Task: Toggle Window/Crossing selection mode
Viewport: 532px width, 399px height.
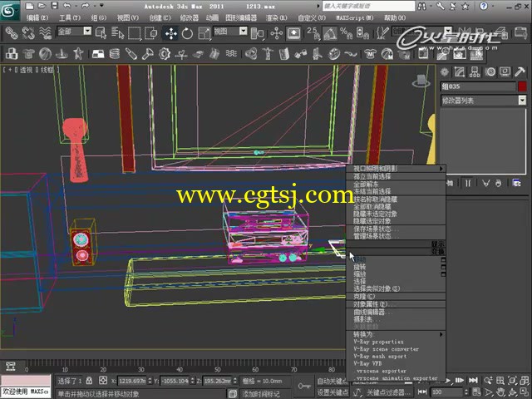Action: tap(151, 33)
